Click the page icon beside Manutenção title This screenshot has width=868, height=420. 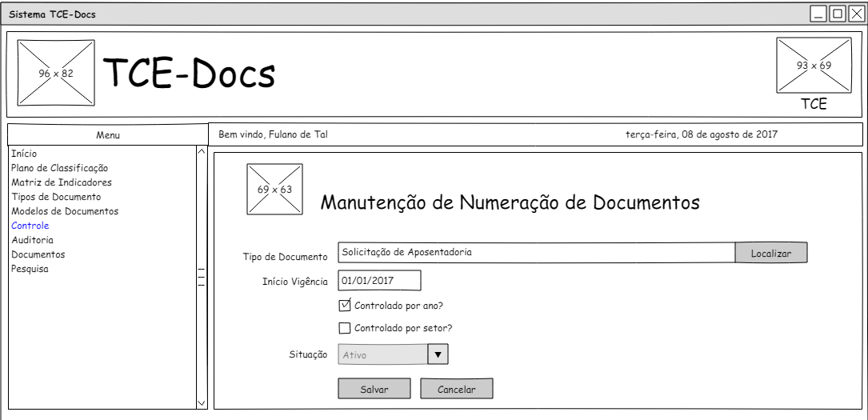click(x=274, y=190)
